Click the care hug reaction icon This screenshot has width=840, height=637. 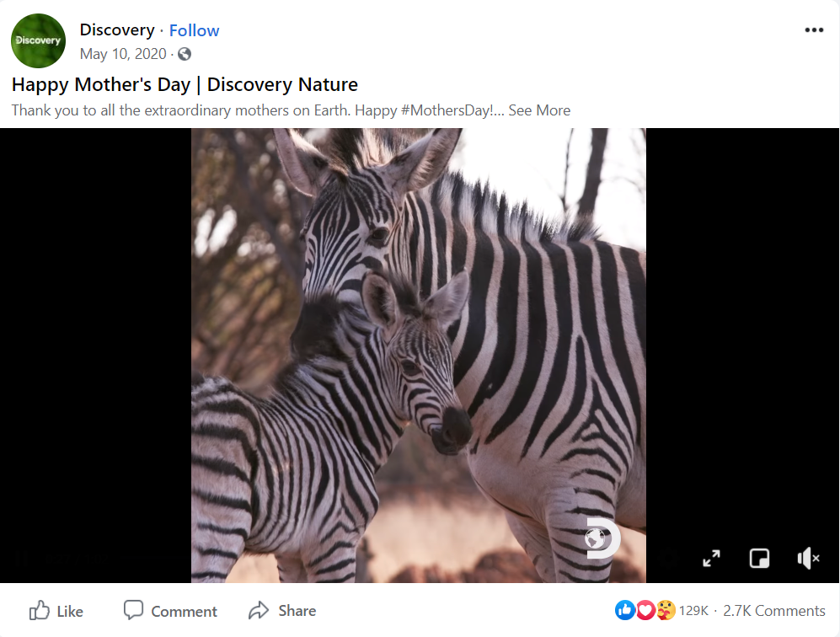(x=665, y=610)
